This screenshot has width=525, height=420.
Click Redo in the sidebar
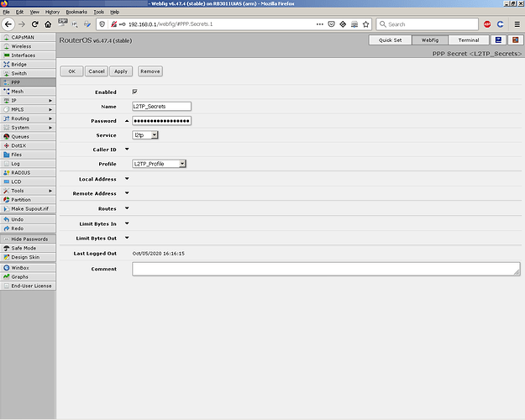[x=28, y=228]
